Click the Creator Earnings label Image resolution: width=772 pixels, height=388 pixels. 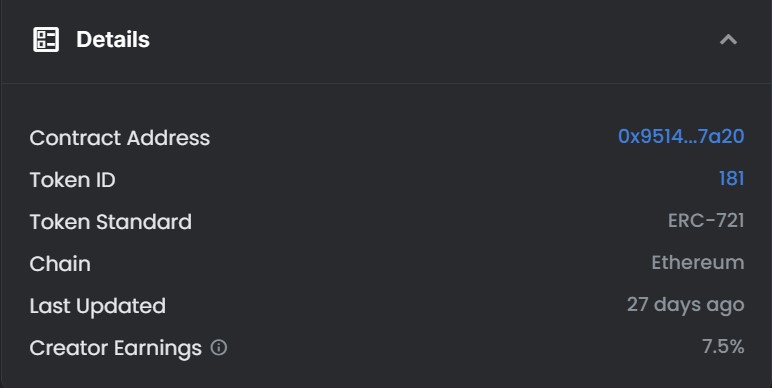pos(116,349)
